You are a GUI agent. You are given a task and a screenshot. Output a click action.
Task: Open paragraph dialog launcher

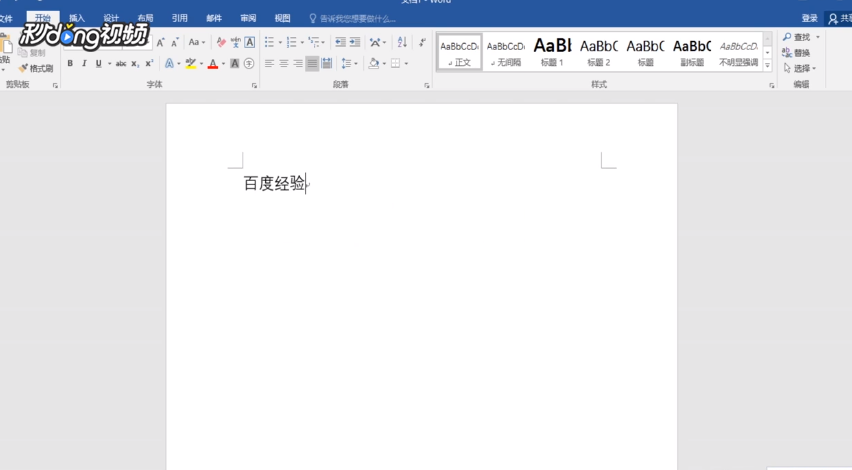point(427,85)
